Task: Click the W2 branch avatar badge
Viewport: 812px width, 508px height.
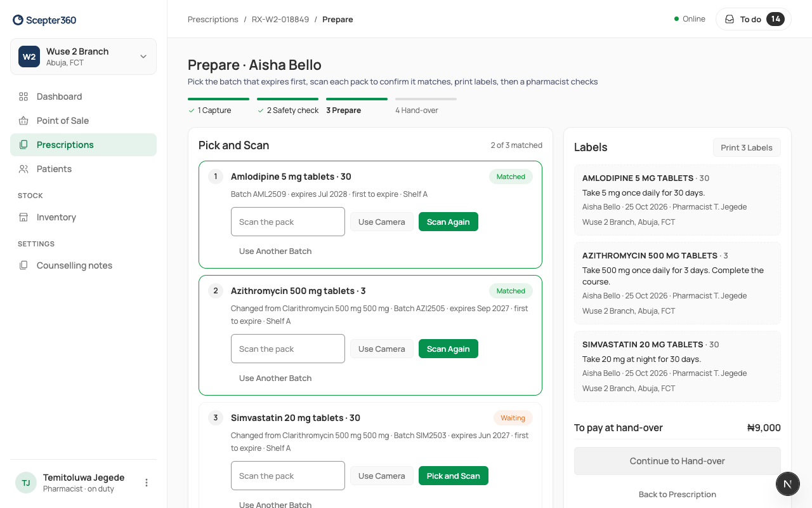Action: pyautogui.click(x=29, y=57)
